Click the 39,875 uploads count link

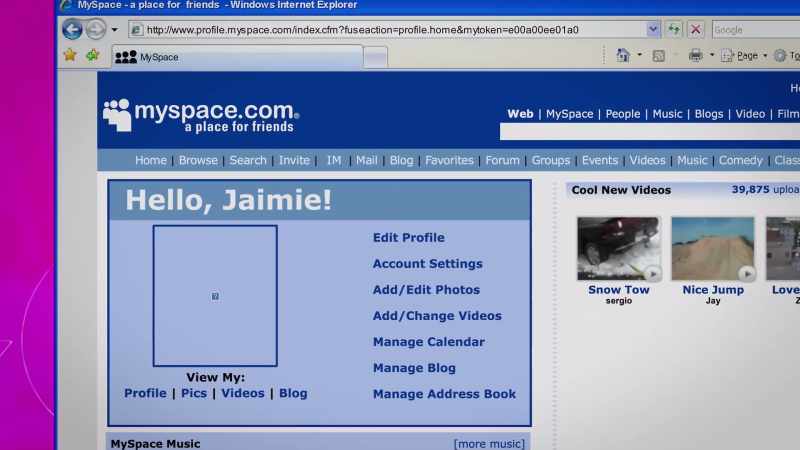tap(765, 190)
